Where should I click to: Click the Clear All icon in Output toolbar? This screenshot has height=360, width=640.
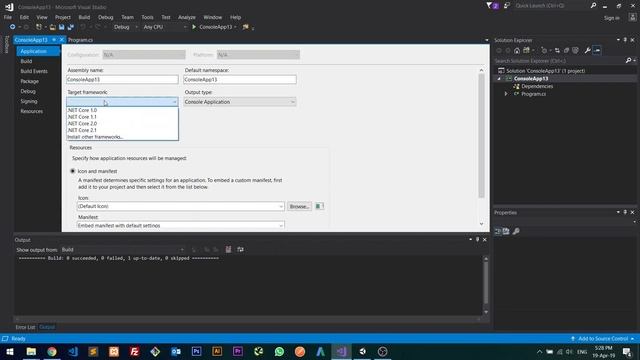click(x=228, y=249)
